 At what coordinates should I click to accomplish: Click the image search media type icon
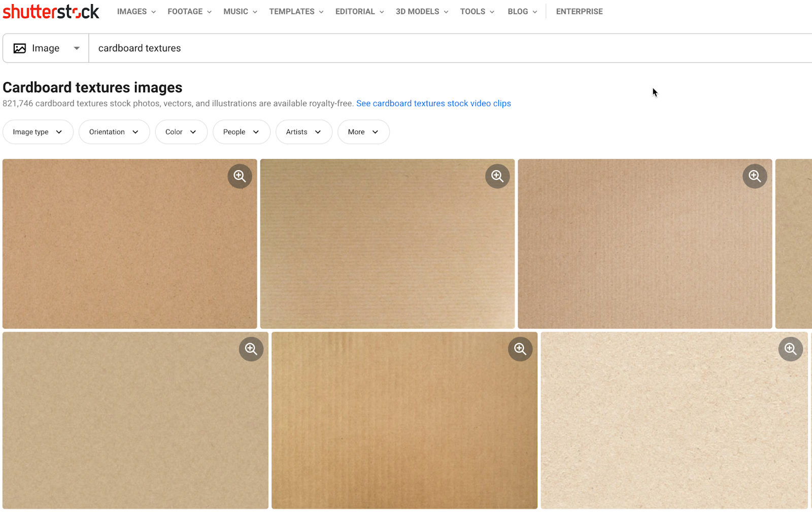click(20, 48)
